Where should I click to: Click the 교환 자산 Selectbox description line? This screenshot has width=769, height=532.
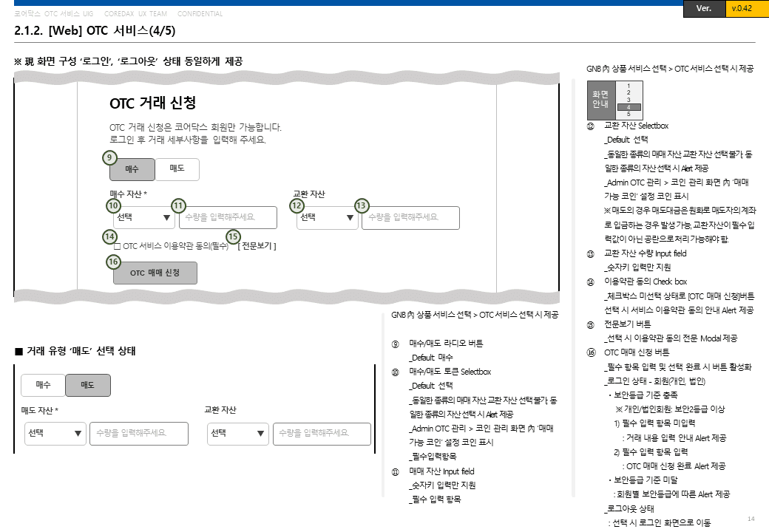(x=636, y=126)
